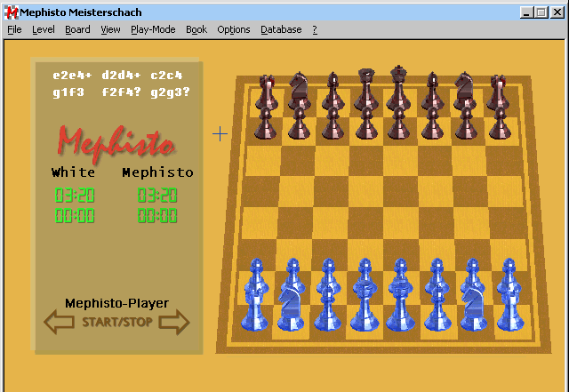Expand the Options menu
Image resolution: width=569 pixels, height=392 pixels.
[233, 29]
